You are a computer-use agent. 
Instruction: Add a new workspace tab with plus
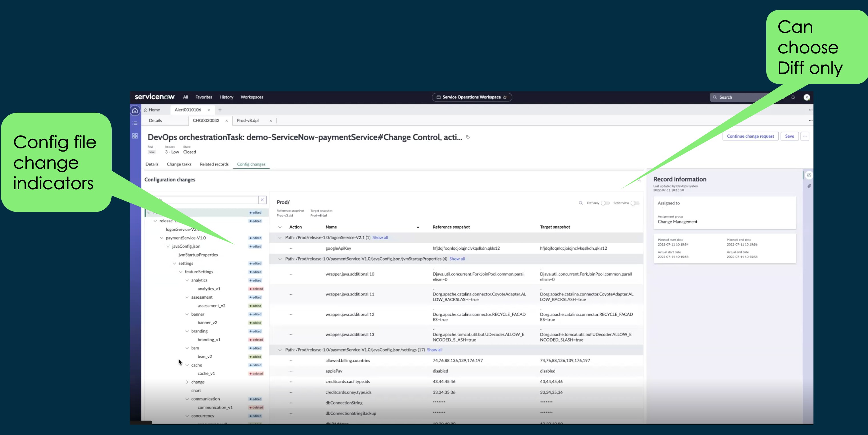pyautogui.click(x=220, y=110)
